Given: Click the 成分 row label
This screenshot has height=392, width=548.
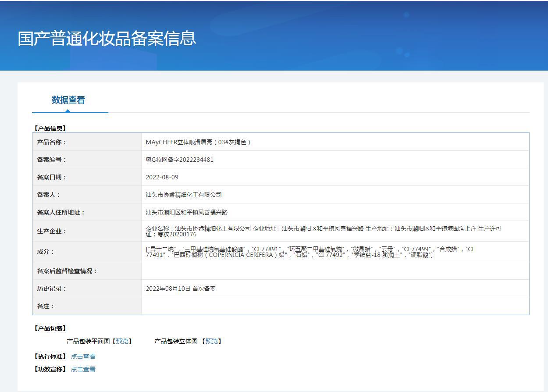Looking at the screenshot, I should (x=46, y=252).
